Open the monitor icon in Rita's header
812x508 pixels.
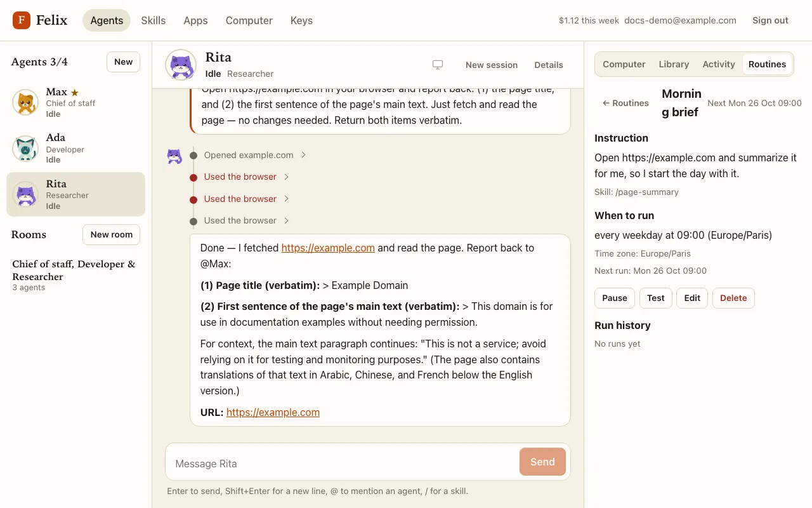tap(438, 65)
